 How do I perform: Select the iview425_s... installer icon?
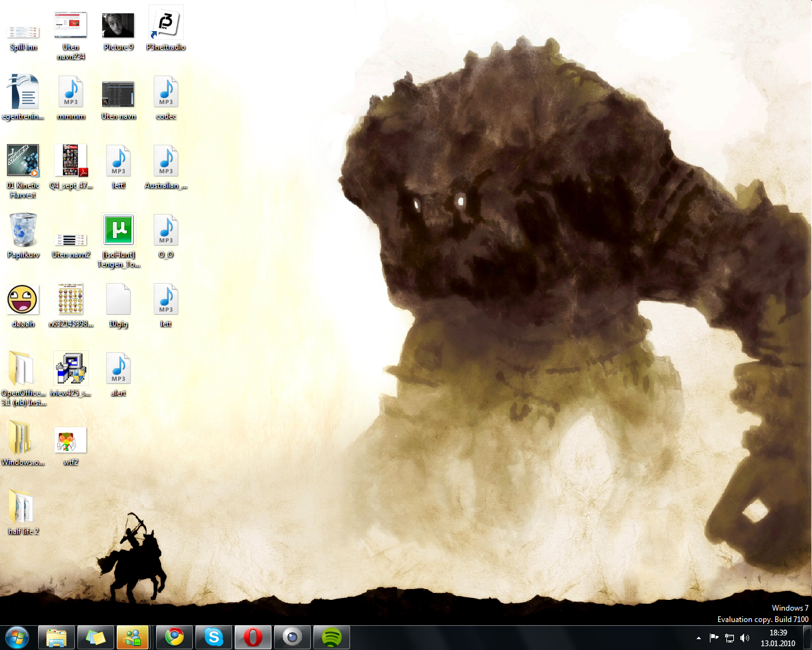pos(71,374)
